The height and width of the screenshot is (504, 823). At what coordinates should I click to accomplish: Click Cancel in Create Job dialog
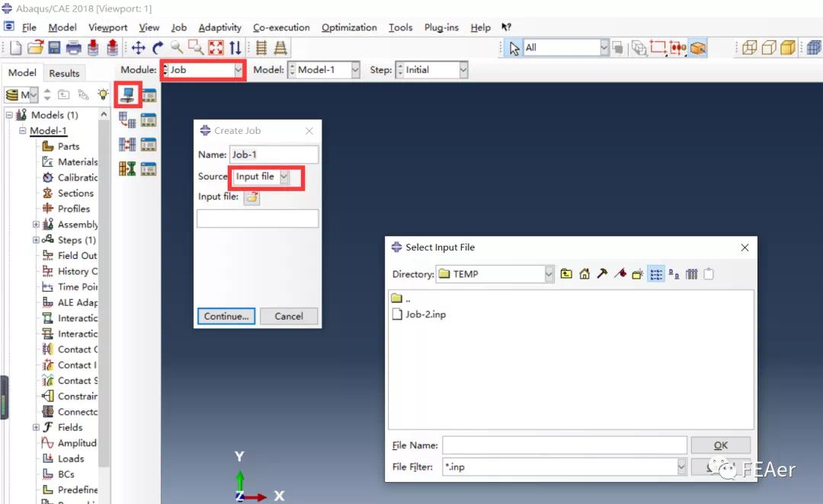click(x=289, y=316)
